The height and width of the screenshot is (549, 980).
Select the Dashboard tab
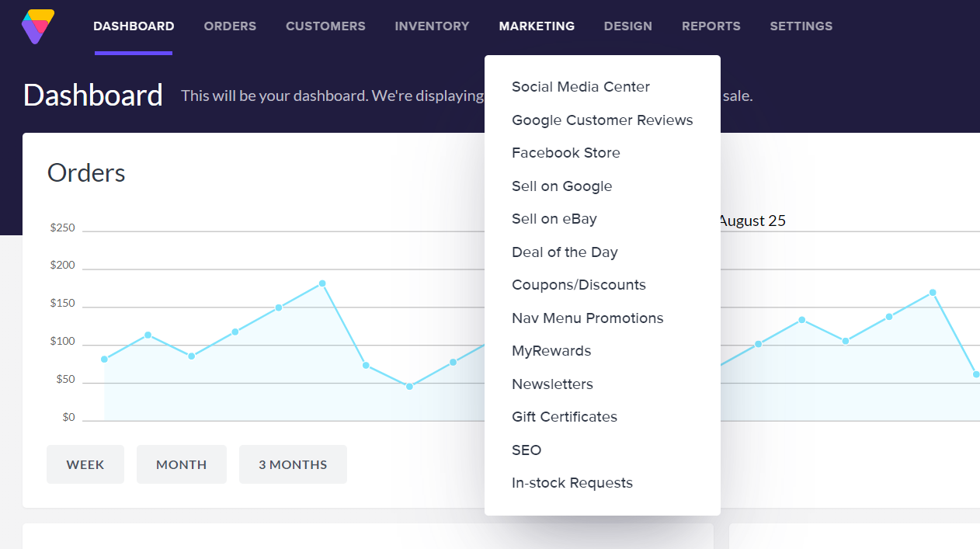[133, 26]
